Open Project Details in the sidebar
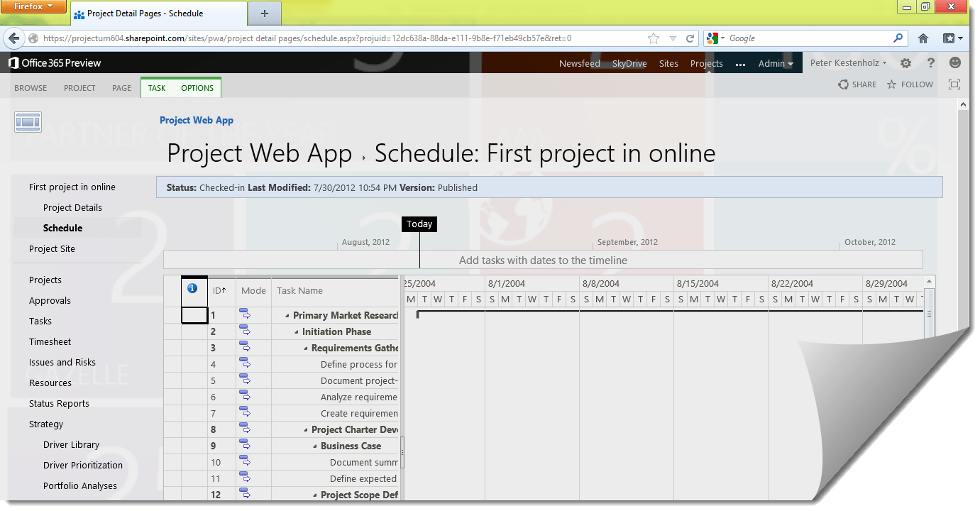 [x=72, y=208]
